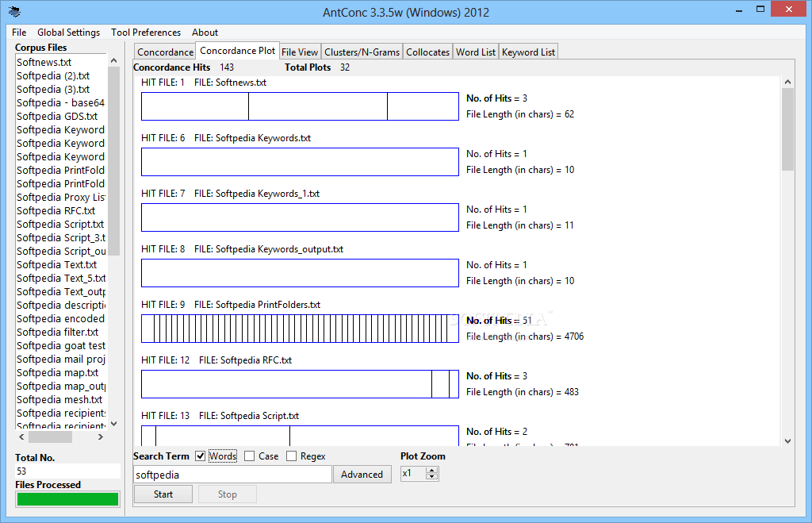This screenshot has height=523, width=812.
Task: Select Softpedia map.txt in corpus list
Action: coord(57,372)
